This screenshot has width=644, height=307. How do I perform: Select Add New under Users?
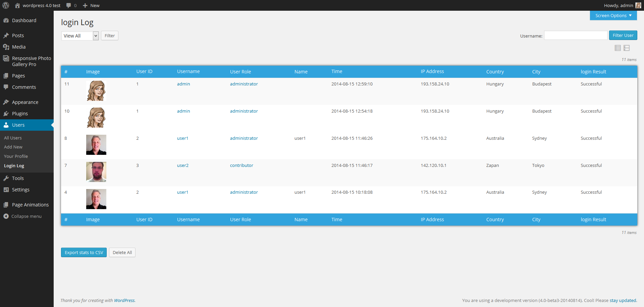pos(13,147)
